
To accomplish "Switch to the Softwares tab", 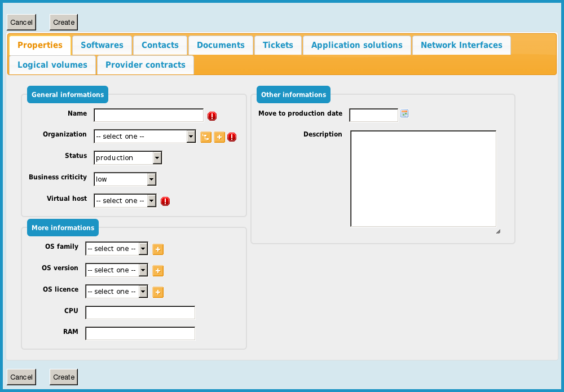I will click(x=102, y=45).
